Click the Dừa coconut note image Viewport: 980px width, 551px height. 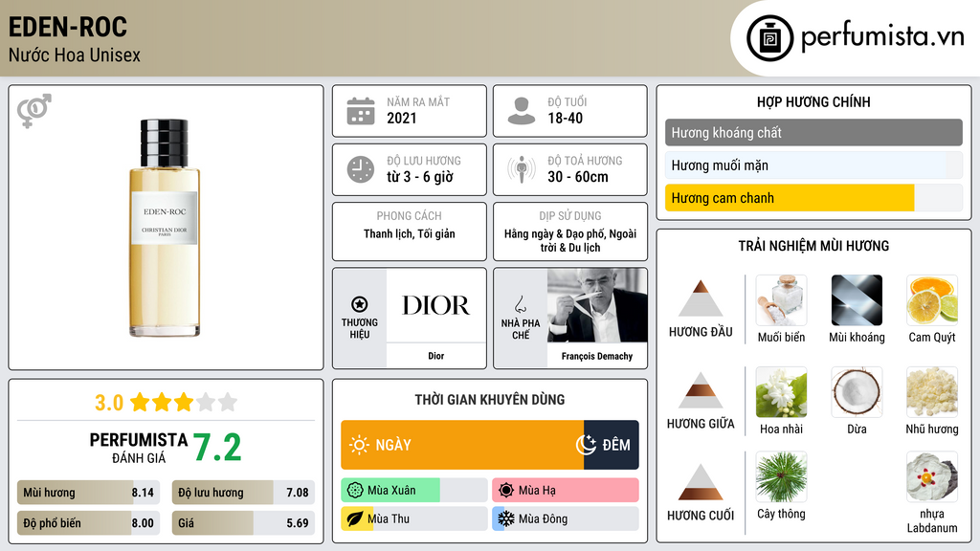pyautogui.click(x=857, y=392)
